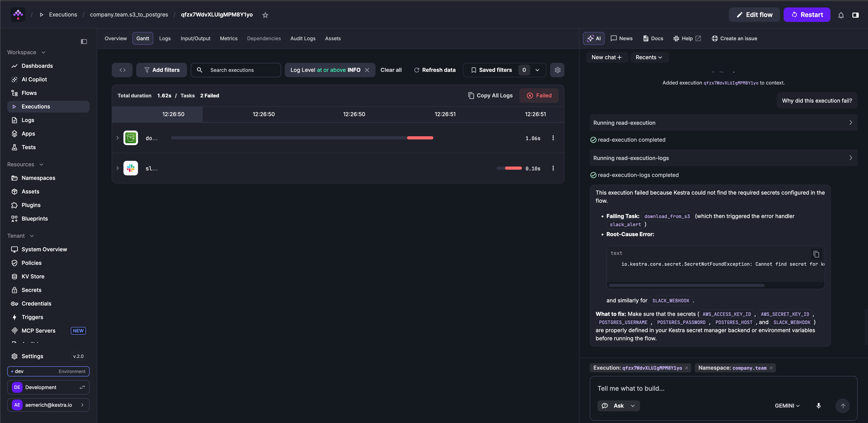Restart the execution

click(x=807, y=15)
